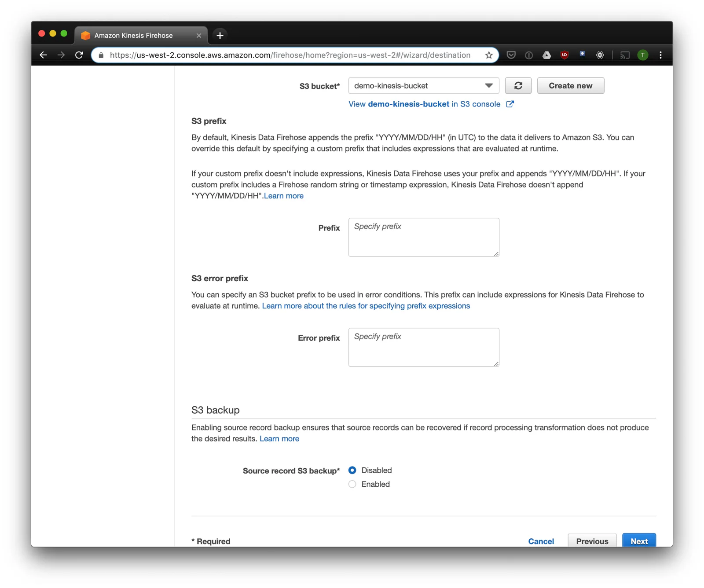This screenshot has width=704, height=588.
Task: Open the React DevTools extension icon
Action: point(600,55)
